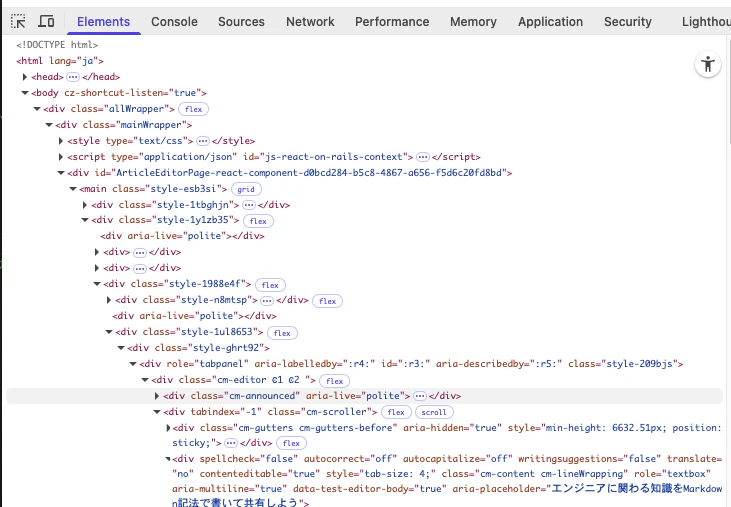
Task: Open the Security tab
Action: [x=628, y=22]
